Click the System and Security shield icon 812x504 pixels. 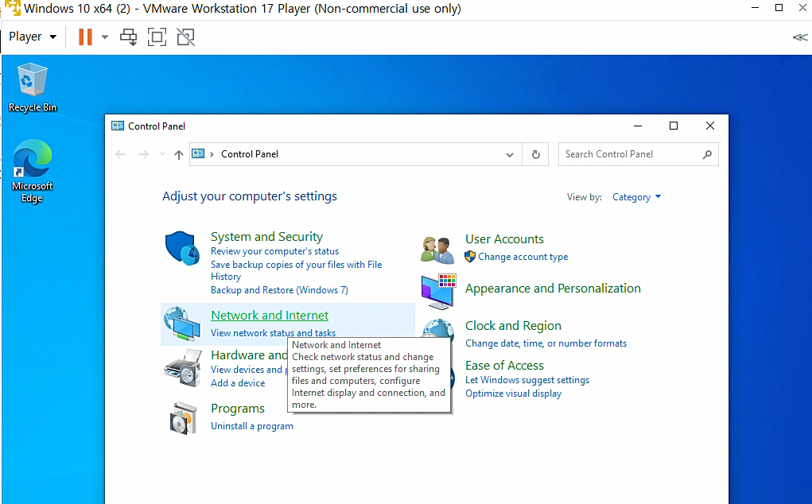click(182, 248)
